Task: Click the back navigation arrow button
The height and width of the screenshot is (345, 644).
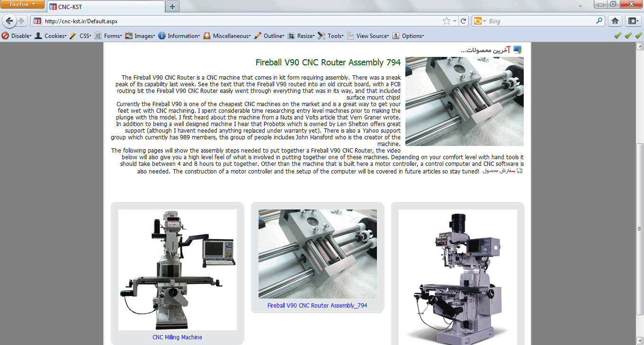Action: tap(9, 21)
